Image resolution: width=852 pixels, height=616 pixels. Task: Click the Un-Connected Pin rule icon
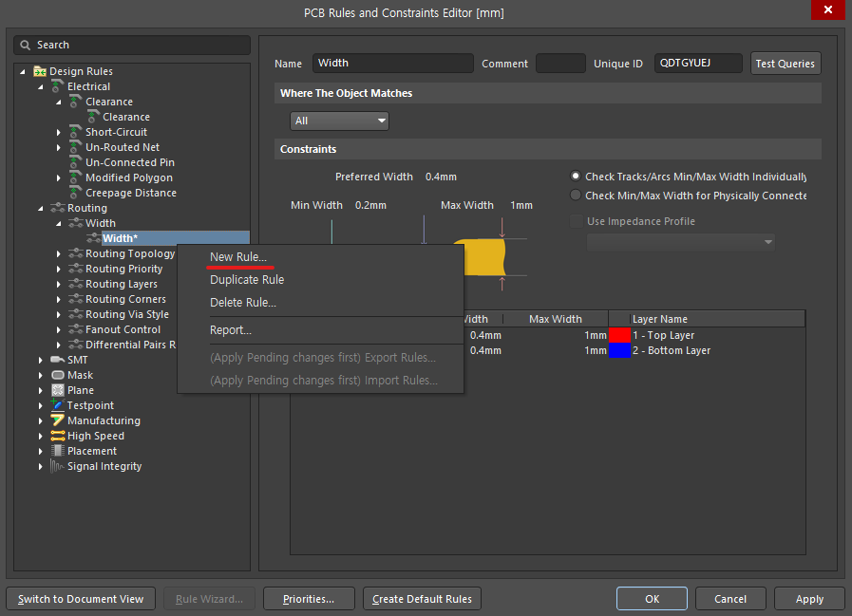pos(76,162)
